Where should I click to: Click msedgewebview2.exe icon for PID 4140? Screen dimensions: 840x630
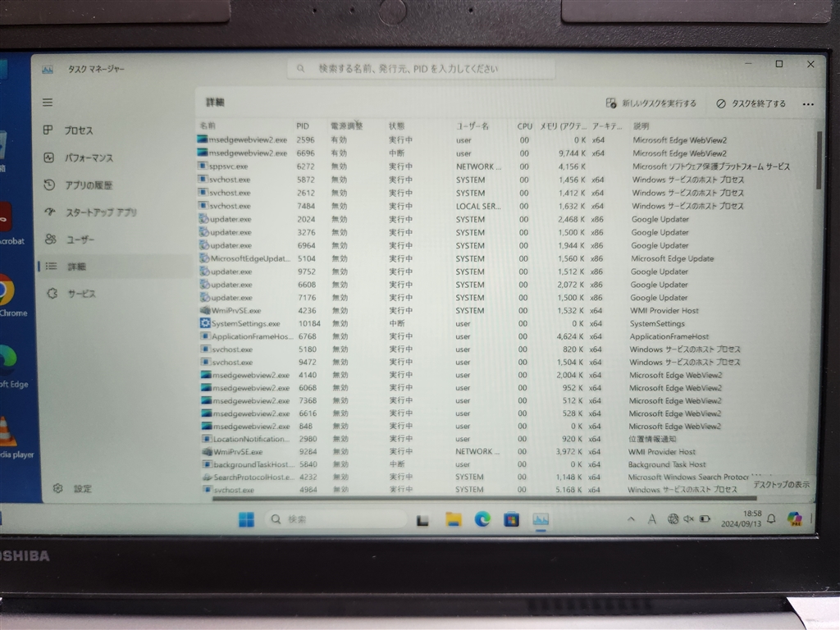[x=206, y=374]
